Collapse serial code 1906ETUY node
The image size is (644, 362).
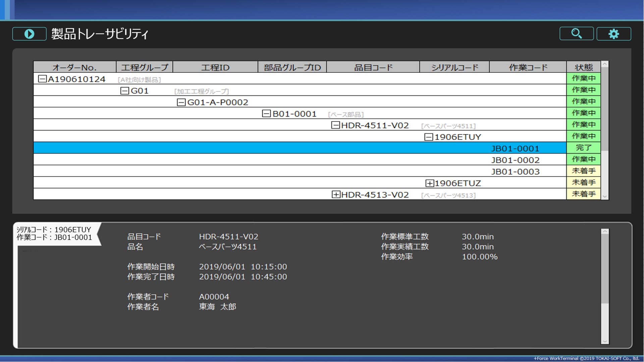[428, 137]
